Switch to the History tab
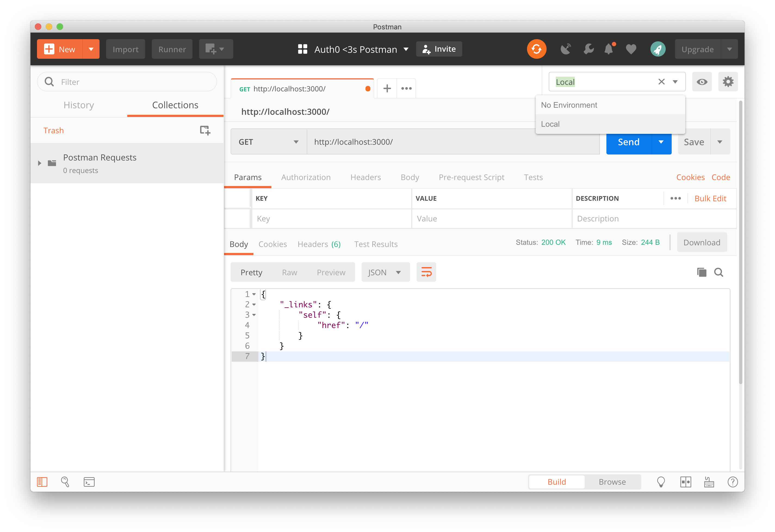The height and width of the screenshot is (532, 775). pos(79,105)
